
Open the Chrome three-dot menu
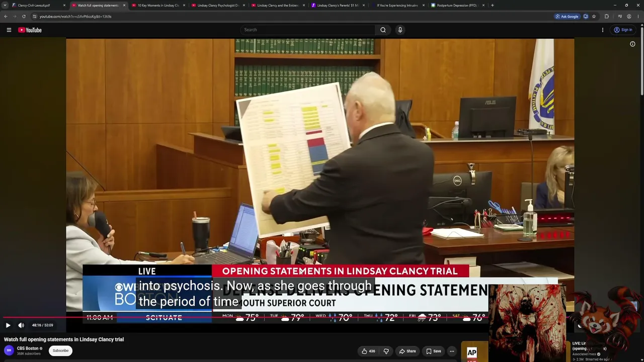(638, 16)
